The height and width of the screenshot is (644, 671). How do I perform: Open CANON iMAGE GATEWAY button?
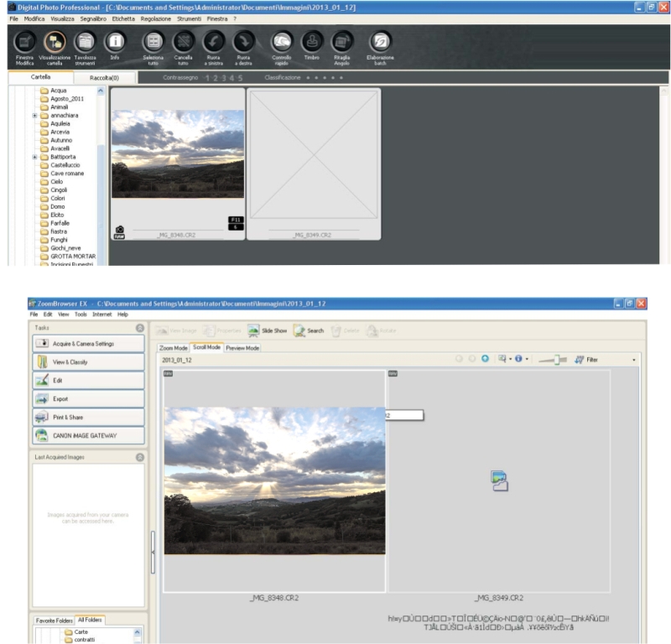pyautogui.click(x=89, y=435)
